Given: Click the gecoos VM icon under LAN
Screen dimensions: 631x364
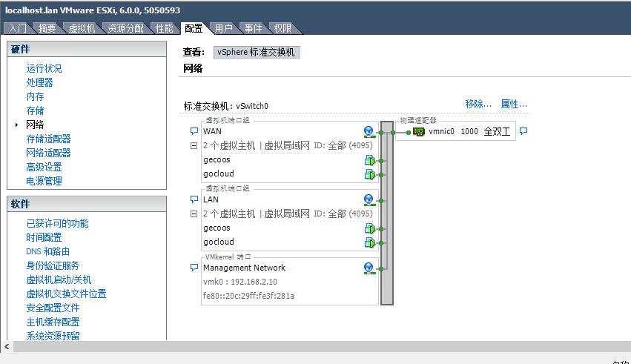Looking at the screenshot, I should (370, 229).
